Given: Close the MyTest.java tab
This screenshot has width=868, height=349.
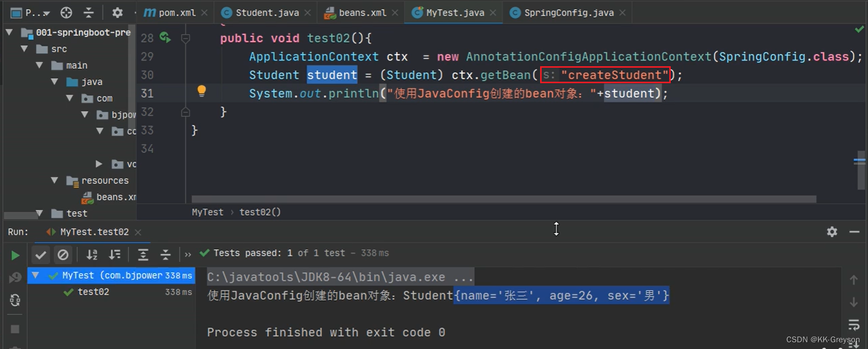Looking at the screenshot, I should point(493,12).
